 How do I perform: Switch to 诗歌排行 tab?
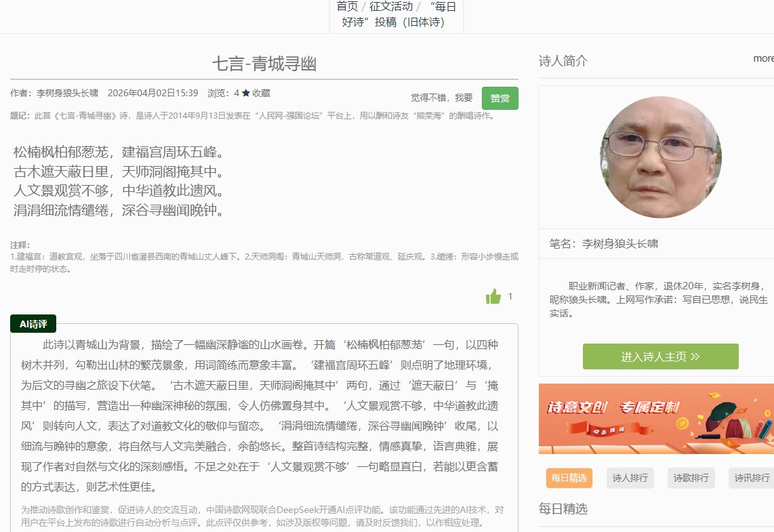[x=691, y=478]
